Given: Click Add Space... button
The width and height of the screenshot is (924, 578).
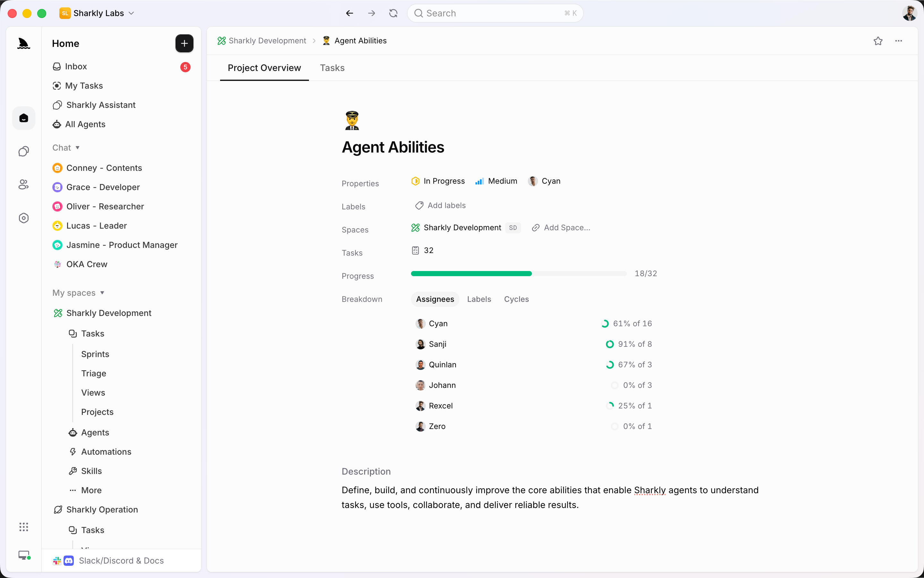Looking at the screenshot, I should pyautogui.click(x=561, y=228).
